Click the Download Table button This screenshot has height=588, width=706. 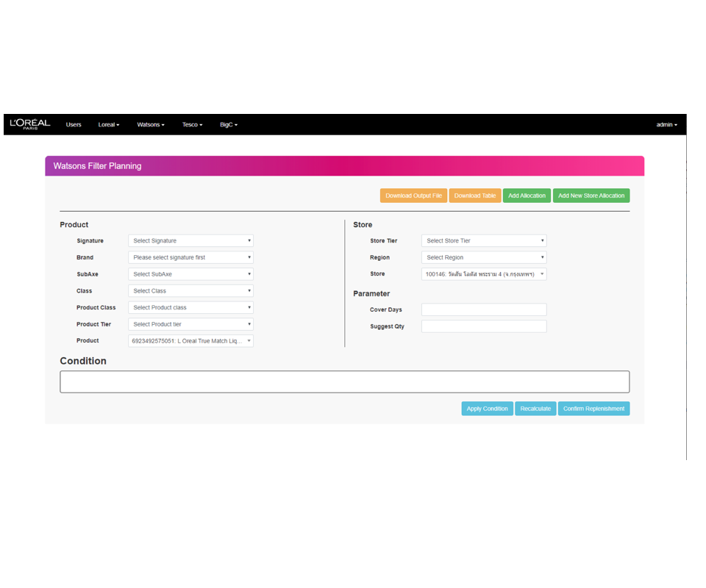click(475, 196)
